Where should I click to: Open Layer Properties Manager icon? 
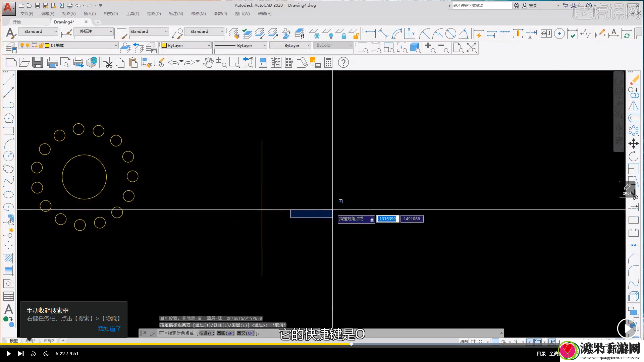click(11, 48)
